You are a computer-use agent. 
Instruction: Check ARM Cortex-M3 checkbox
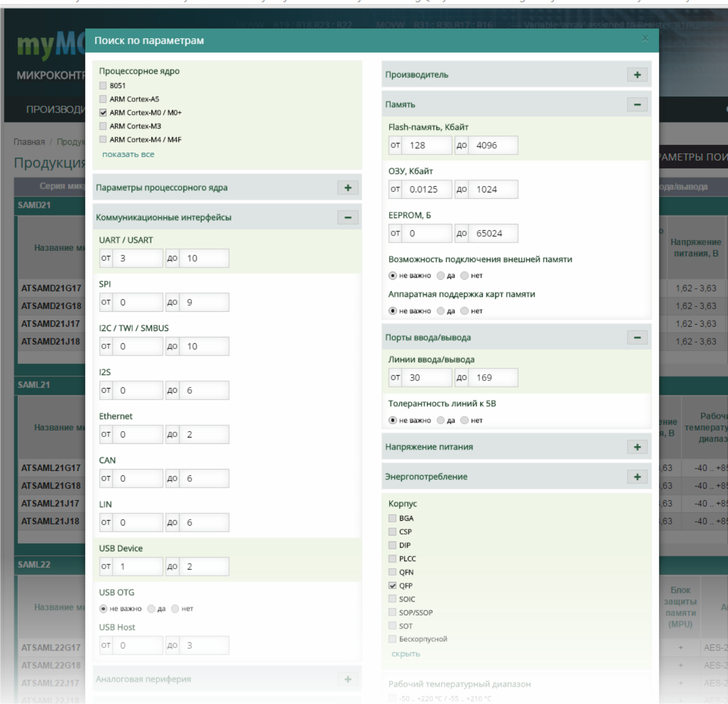[103, 126]
